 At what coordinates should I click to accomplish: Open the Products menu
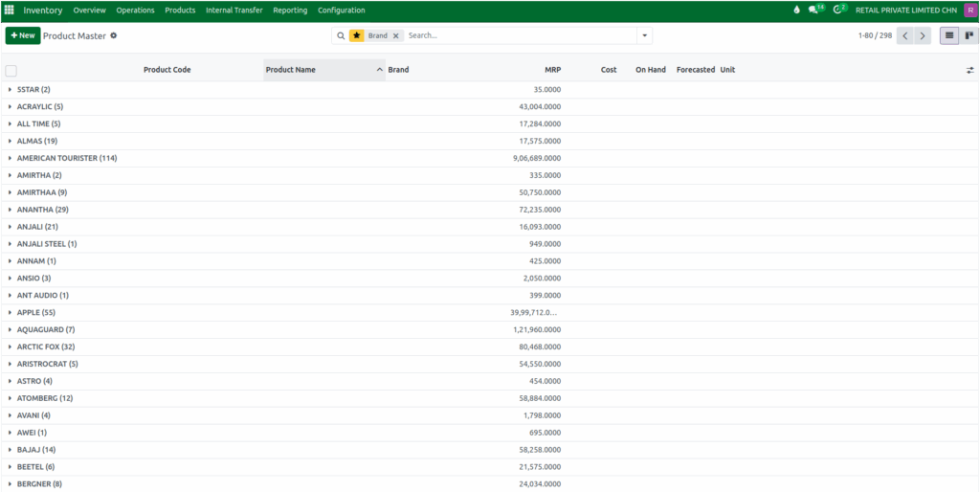click(180, 10)
